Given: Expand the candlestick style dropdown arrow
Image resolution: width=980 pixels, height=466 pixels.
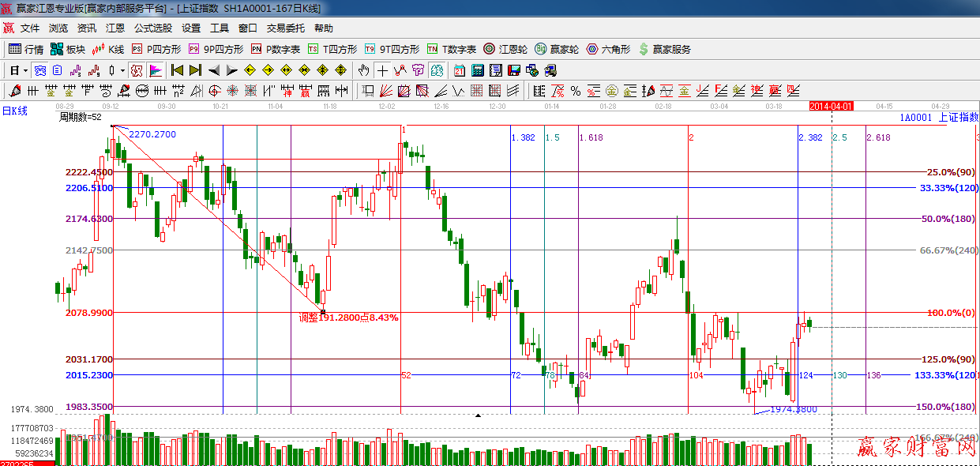Looking at the screenshot, I should (x=122, y=70).
